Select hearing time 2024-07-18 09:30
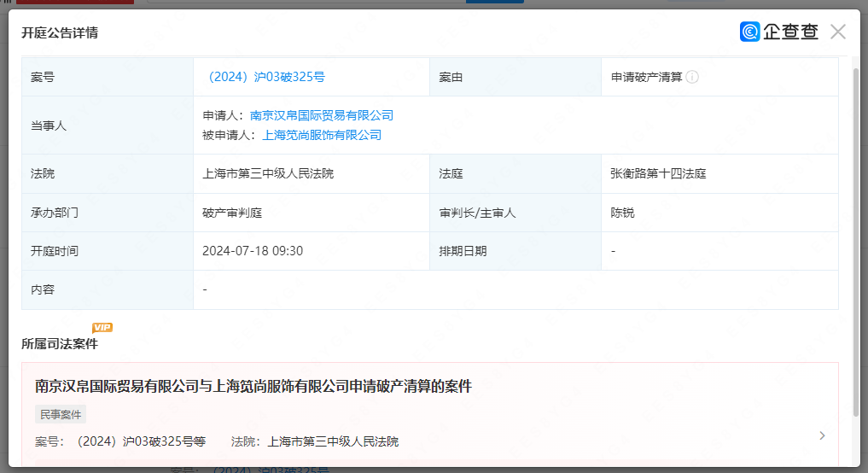The height and width of the screenshot is (473, 868). pyautogui.click(x=253, y=251)
